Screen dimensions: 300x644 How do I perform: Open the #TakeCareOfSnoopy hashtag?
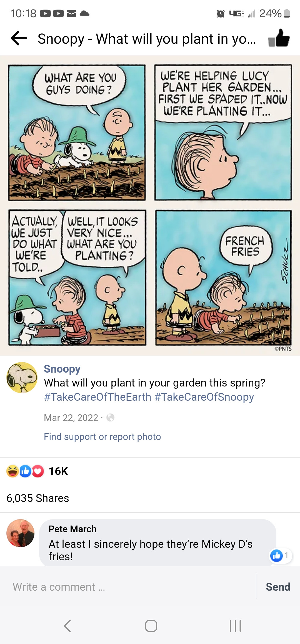[x=204, y=397]
